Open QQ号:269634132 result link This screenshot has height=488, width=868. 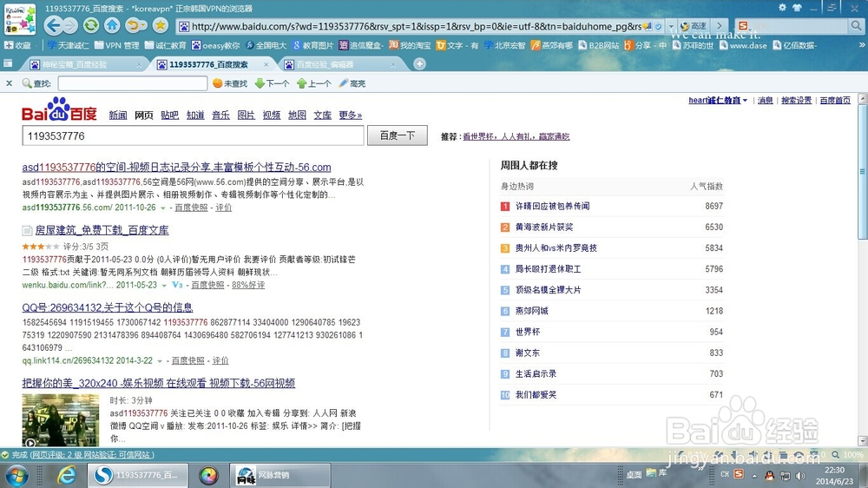click(108, 307)
